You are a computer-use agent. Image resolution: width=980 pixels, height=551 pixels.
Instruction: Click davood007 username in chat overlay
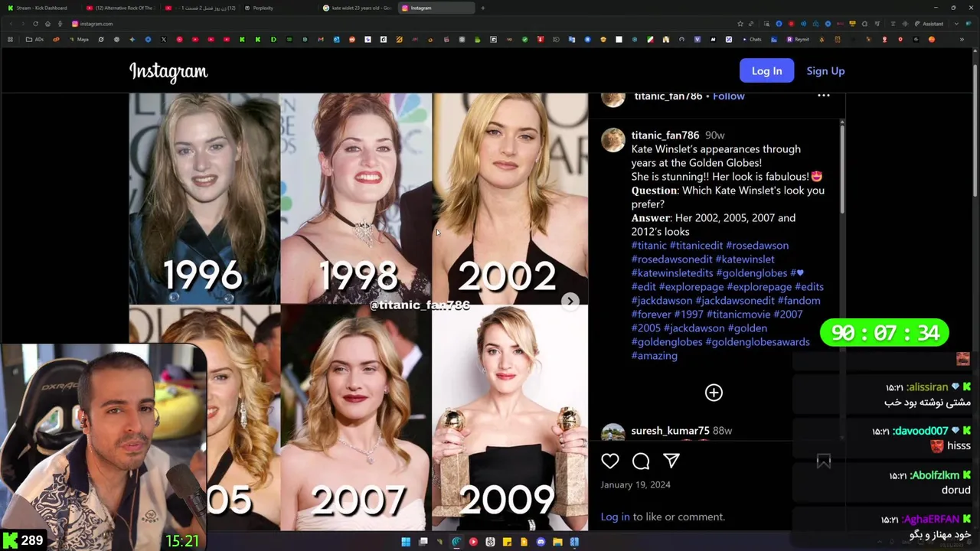920,431
